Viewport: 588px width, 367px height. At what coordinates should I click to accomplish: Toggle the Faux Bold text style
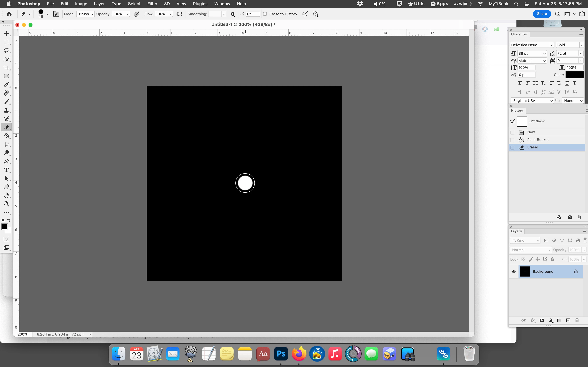519,83
